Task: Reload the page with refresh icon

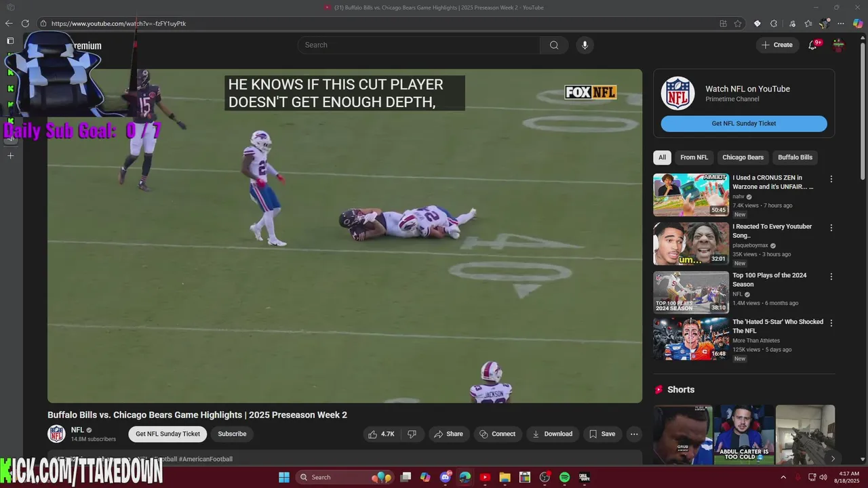Action: pos(25,23)
